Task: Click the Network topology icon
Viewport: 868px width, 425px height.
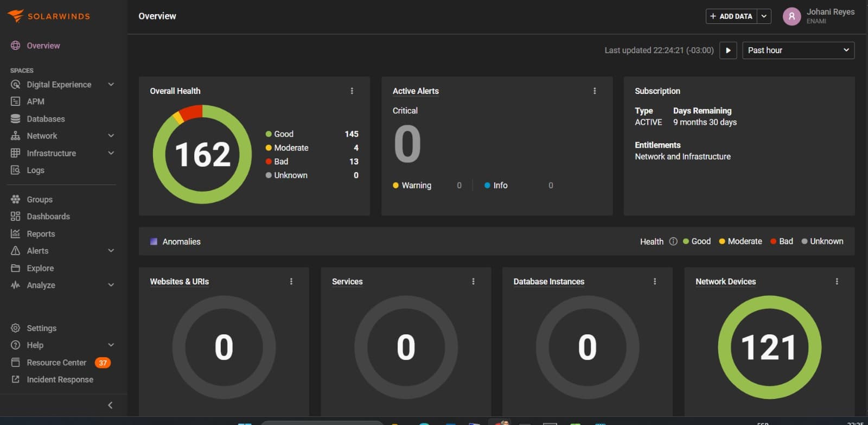Action: (15, 136)
